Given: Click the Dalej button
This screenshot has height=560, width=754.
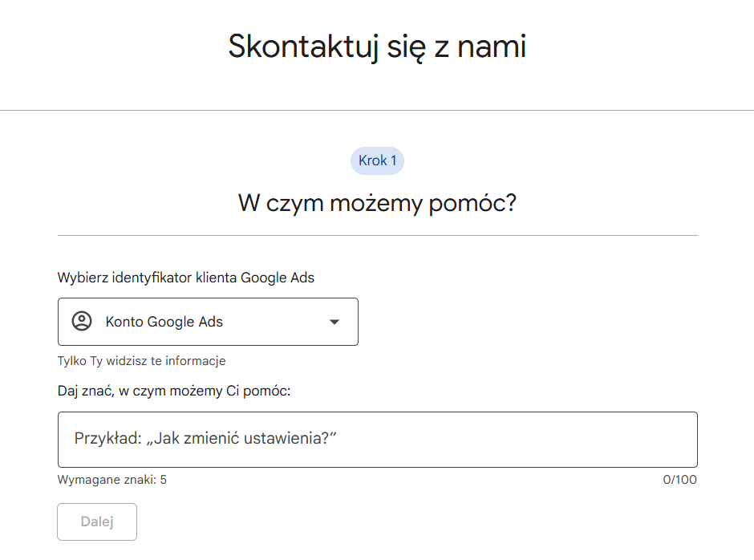Looking at the screenshot, I should (x=97, y=521).
